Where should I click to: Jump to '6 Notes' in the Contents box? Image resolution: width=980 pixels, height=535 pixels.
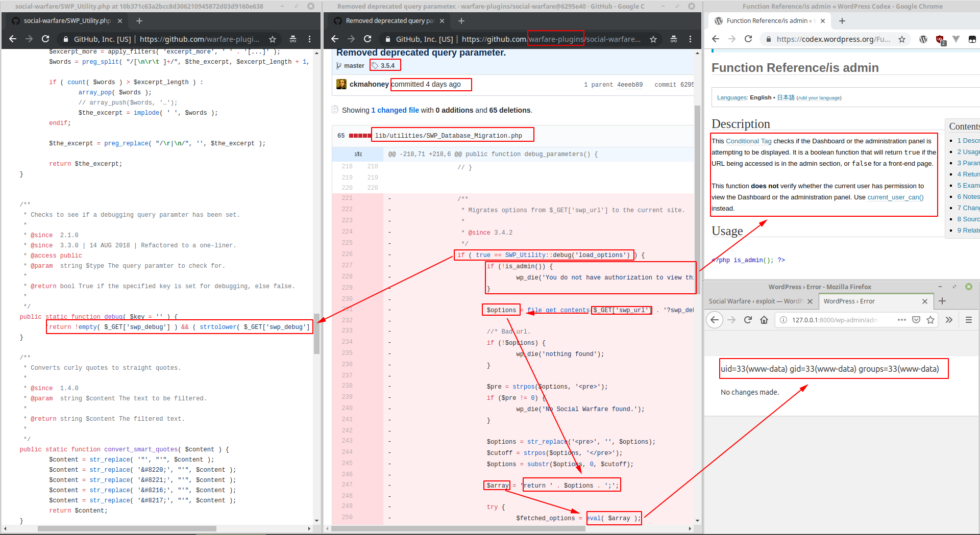pos(968,197)
